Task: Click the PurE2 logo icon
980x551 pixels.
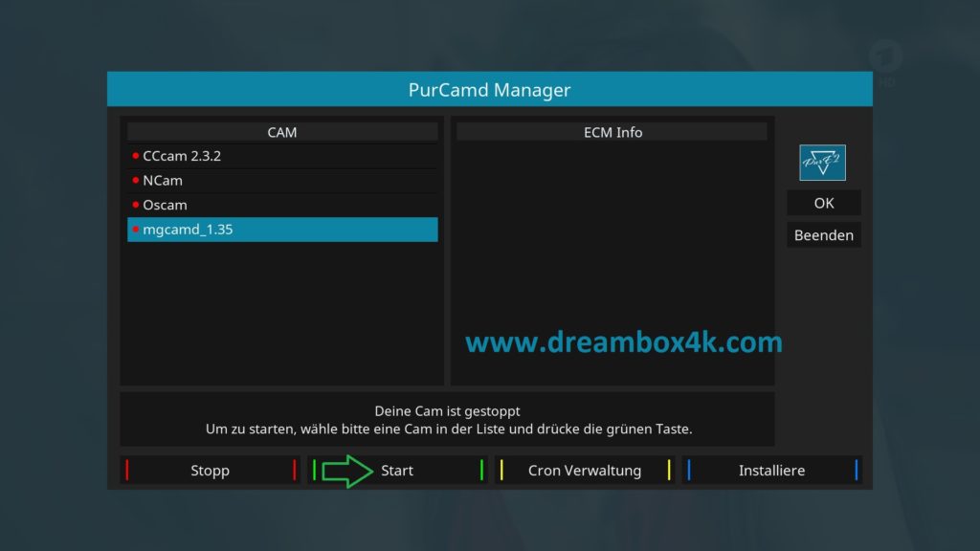Action: (822, 163)
